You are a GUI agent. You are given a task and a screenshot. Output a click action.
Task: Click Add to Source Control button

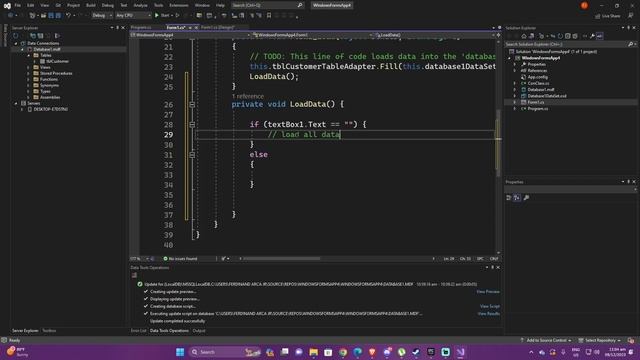pyautogui.click(x=546, y=340)
